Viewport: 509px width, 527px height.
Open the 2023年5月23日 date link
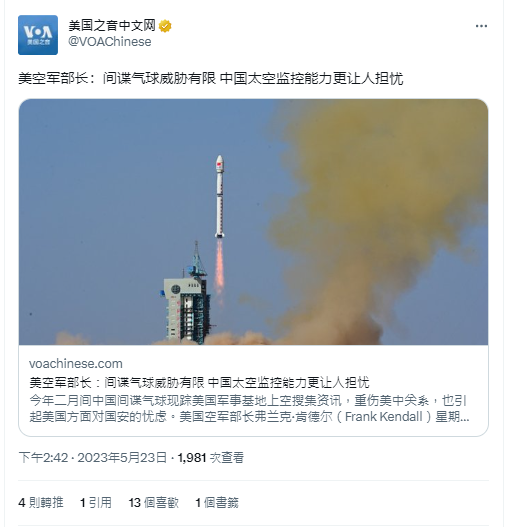tap(122, 458)
